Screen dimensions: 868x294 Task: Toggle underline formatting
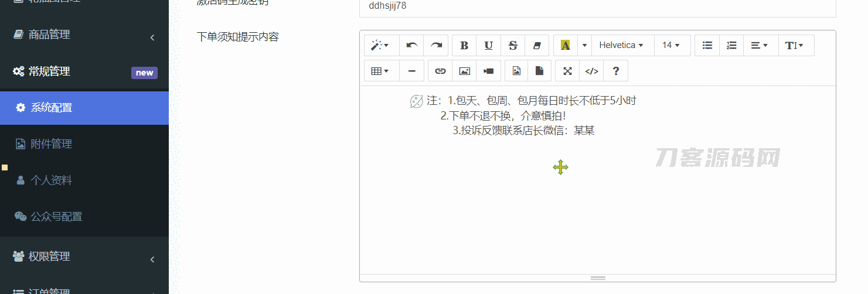click(x=488, y=45)
